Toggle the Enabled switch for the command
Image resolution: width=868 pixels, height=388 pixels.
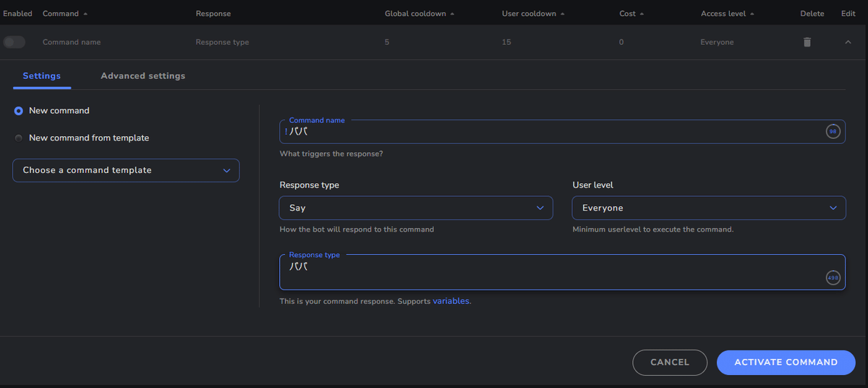click(14, 42)
